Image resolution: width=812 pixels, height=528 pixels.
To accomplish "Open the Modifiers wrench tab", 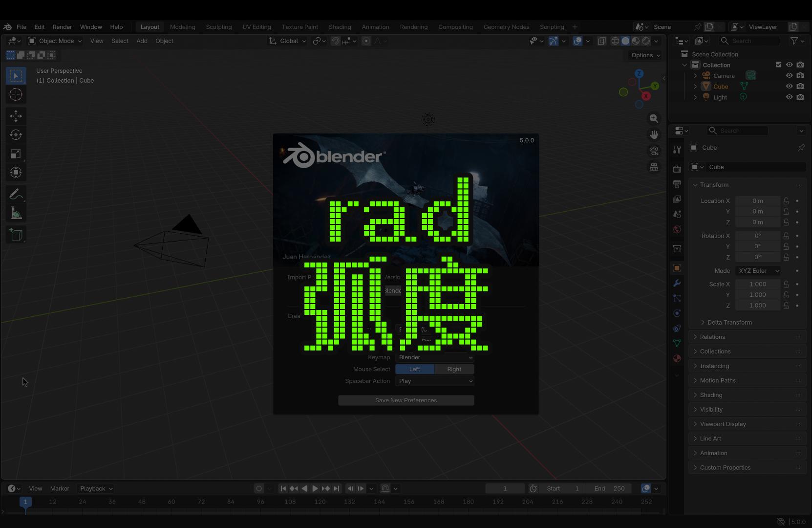I will 677,283.
